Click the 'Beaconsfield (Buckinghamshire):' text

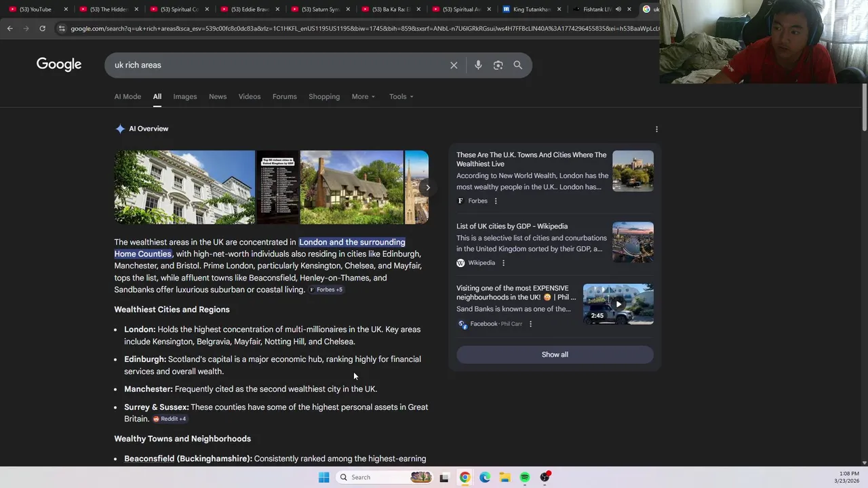[188, 459]
